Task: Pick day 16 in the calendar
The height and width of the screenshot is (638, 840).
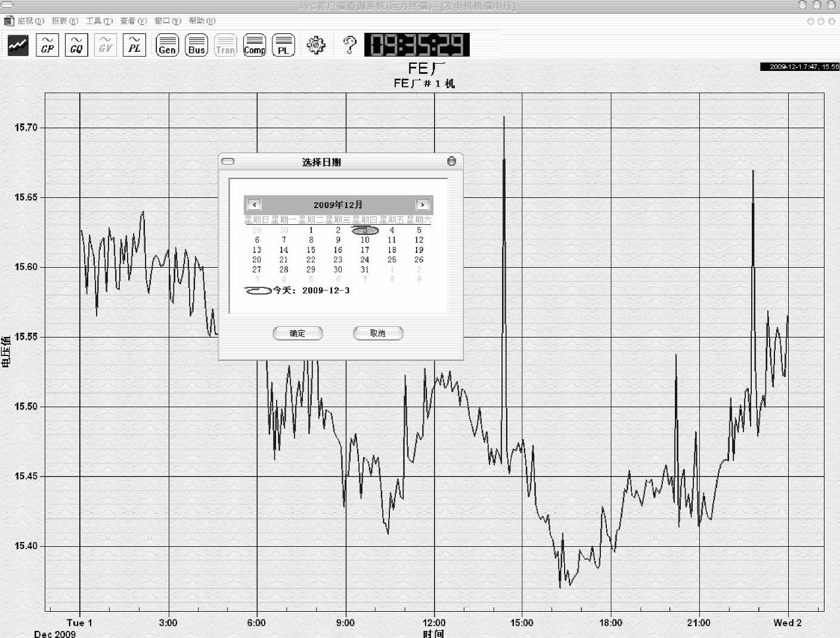Action: click(x=338, y=250)
